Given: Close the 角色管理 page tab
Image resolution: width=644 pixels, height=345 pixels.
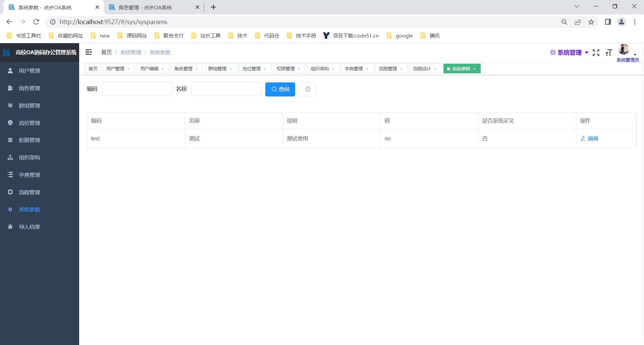Looking at the screenshot, I should [197, 69].
